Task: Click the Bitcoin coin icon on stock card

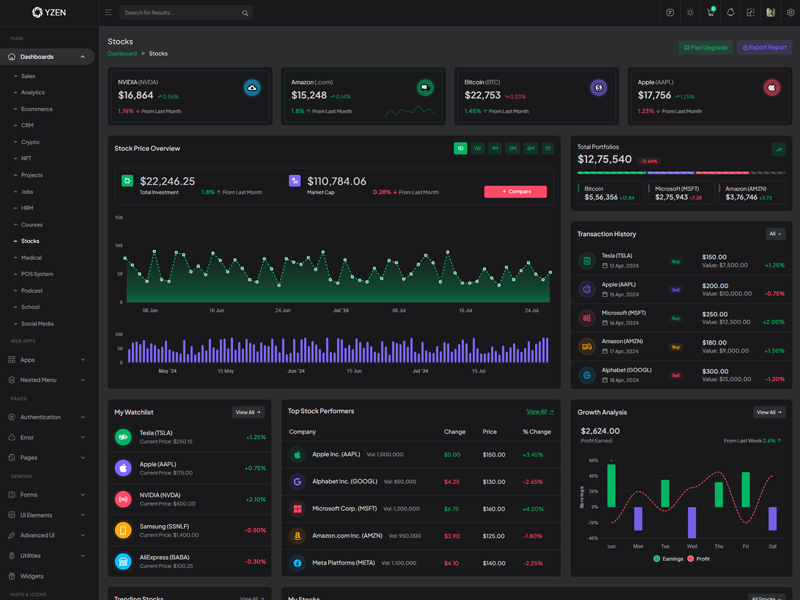Action: pos(598,88)
